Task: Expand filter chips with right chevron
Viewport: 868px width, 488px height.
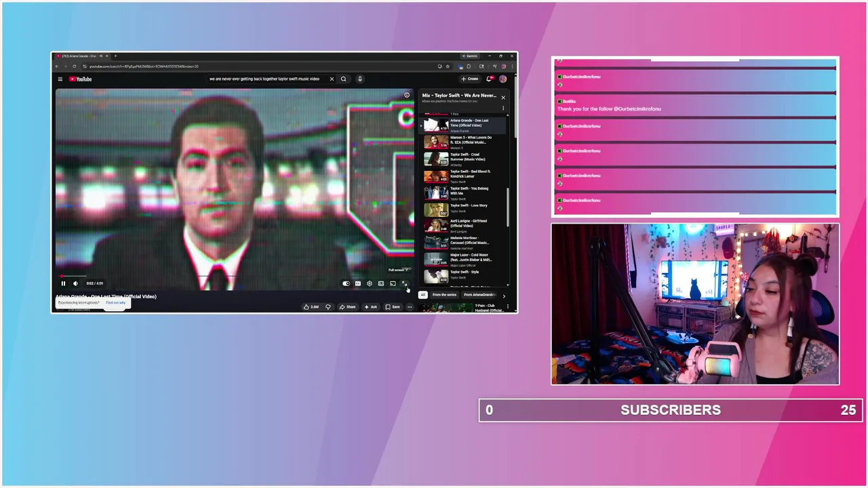Action: (503, 296)
